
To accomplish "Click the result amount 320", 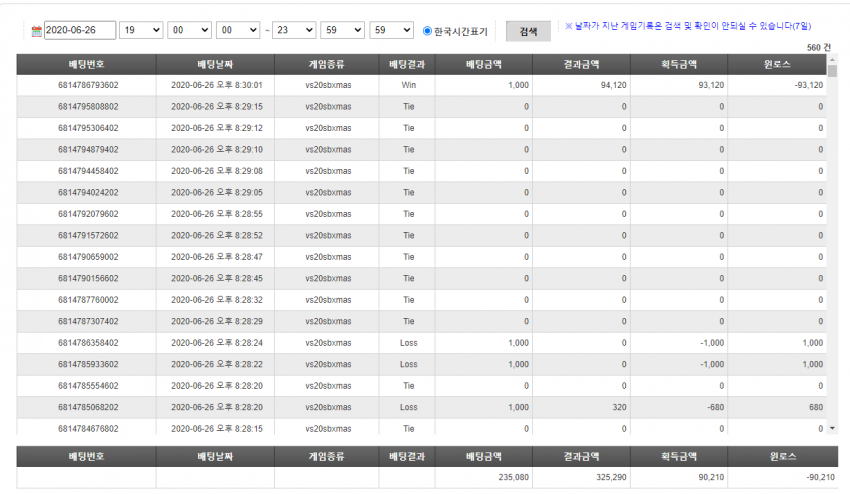I will point(620,407).
